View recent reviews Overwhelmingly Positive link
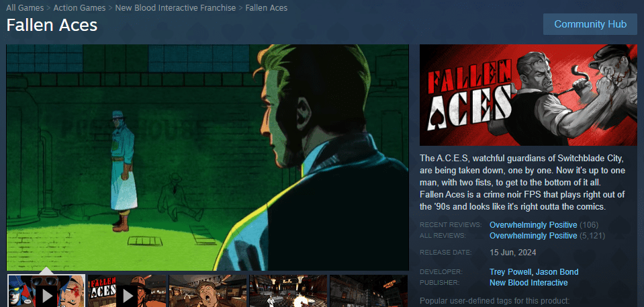The image size is (644, 307). [533, 224]
